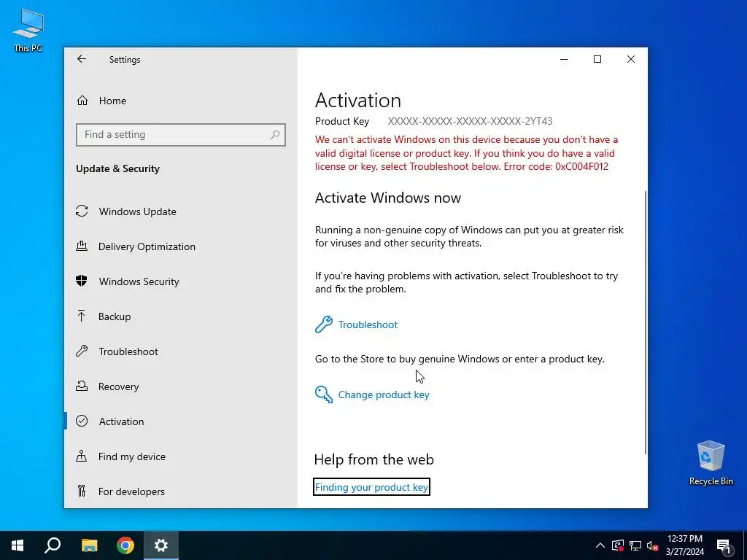Image resolution: width=747 pixels, height=560 pixels.
Task: Click the Activation page vertical scrollbar
Action: [646, 323]
